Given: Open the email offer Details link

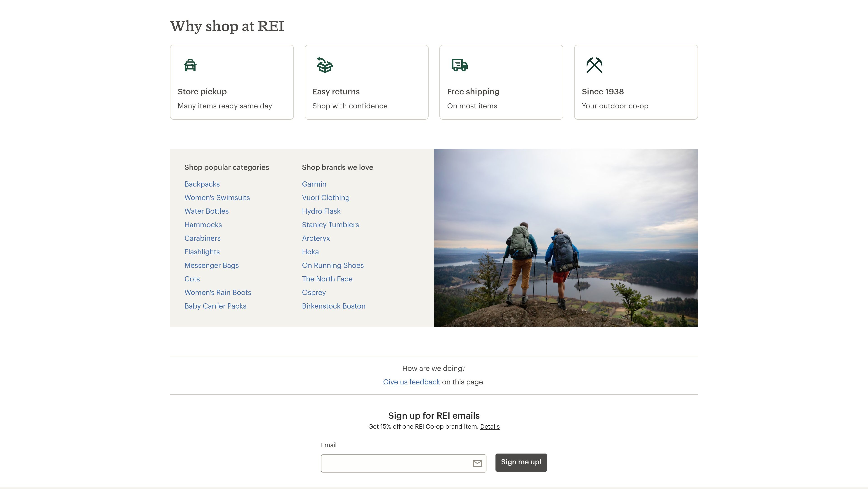Looking at the screenshot, I should pyautogui.click(x=490, y=426).
